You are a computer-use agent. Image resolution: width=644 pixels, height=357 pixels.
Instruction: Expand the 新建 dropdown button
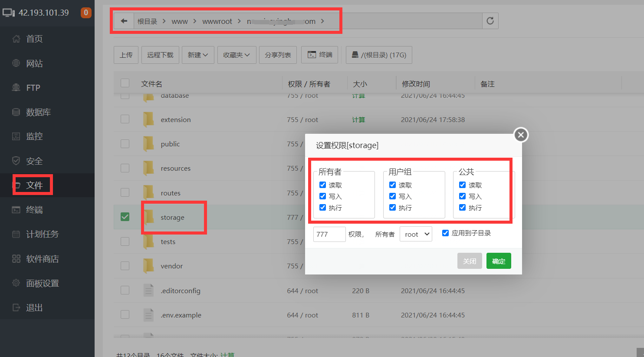(198, 55)
